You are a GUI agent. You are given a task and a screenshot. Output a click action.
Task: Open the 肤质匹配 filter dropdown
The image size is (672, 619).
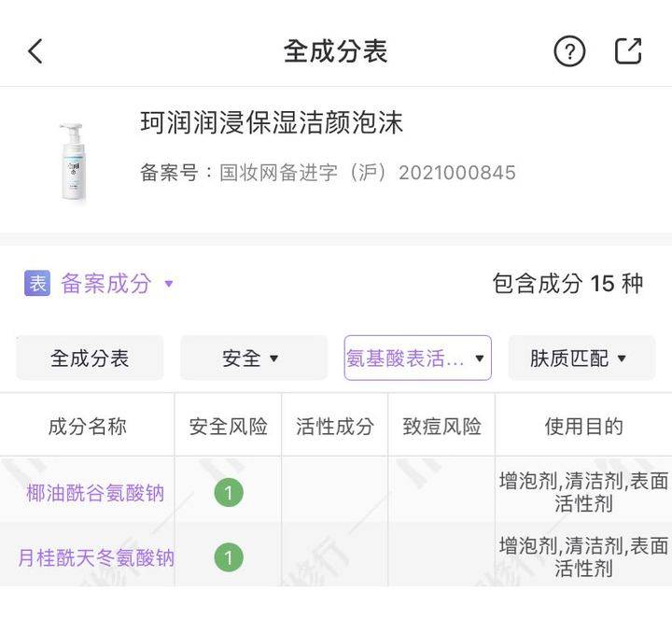[x=581, y=358]
